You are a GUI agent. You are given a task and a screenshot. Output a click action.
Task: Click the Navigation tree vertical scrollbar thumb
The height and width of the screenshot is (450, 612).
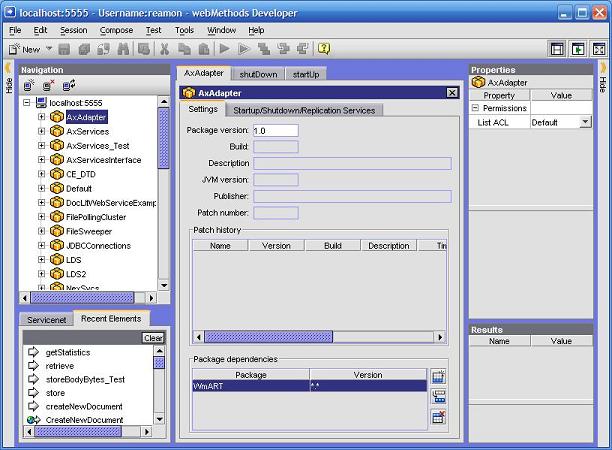[x=164, y=138]
